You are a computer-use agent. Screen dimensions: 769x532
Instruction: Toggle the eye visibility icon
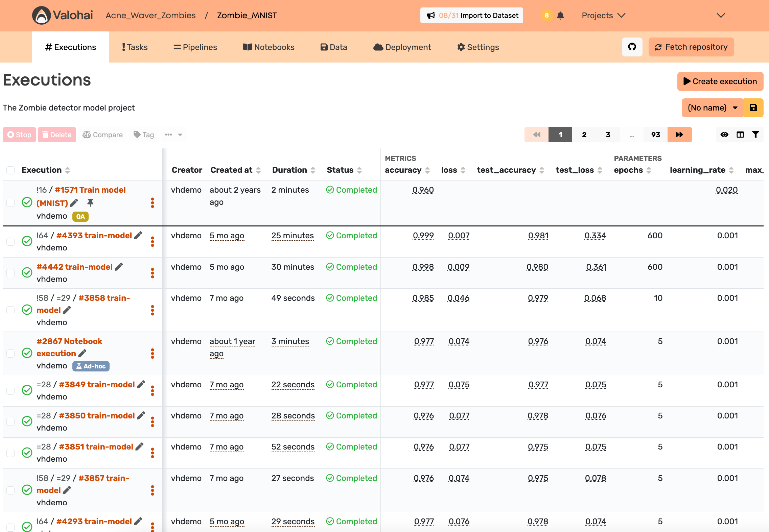pyautogui.click(x=724, y=135)
